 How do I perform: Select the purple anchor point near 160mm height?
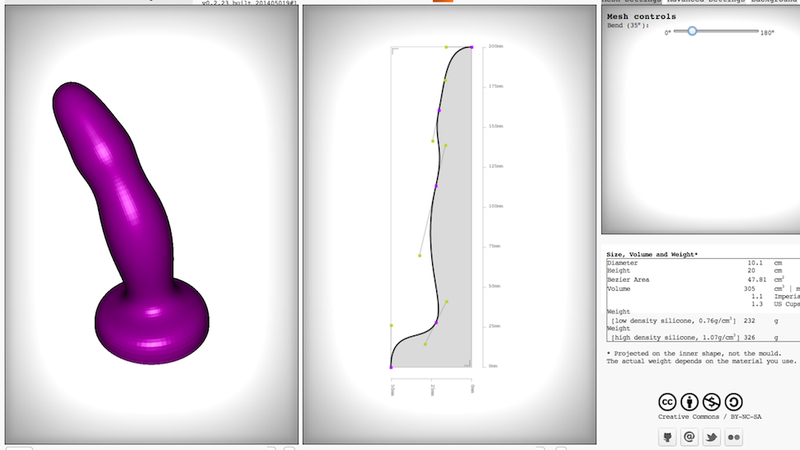439,110
